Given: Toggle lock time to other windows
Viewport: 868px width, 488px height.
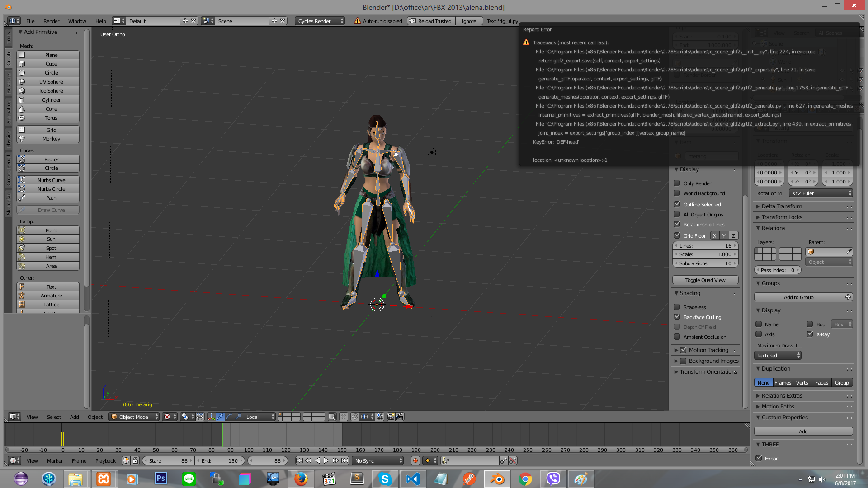Looking at the screenshot, I should [135, 460].
